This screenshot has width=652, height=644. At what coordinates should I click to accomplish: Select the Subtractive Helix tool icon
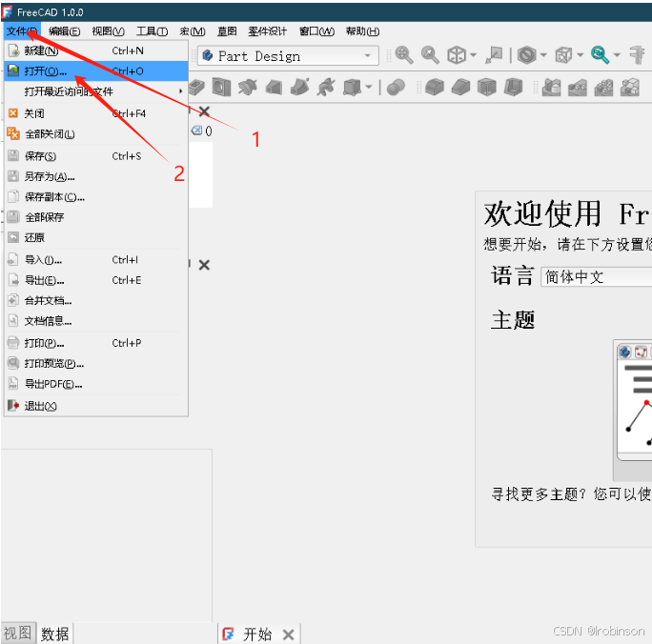326,88
